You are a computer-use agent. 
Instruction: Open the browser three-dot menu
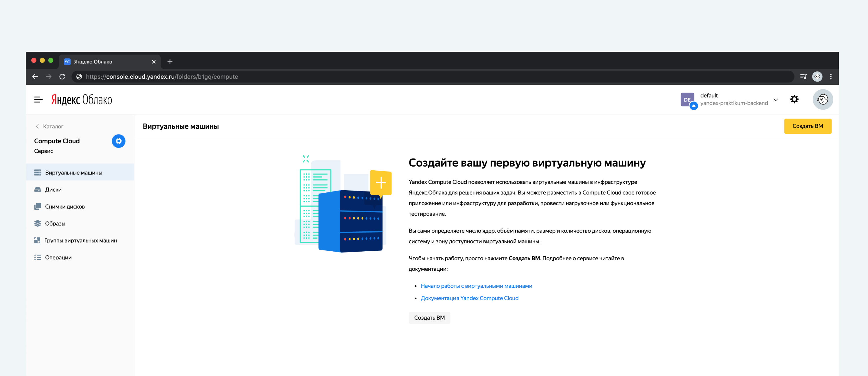[x=831, y=76]
